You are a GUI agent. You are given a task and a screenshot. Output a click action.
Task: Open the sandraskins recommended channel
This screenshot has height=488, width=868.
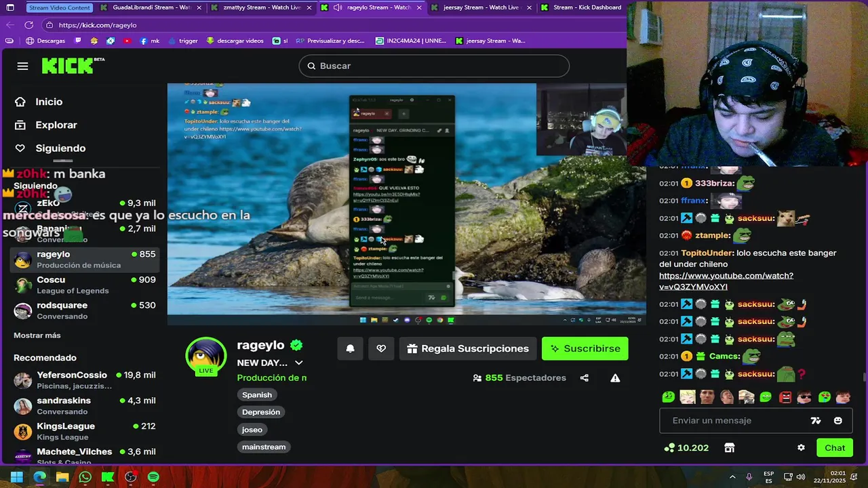pos(85,406)
